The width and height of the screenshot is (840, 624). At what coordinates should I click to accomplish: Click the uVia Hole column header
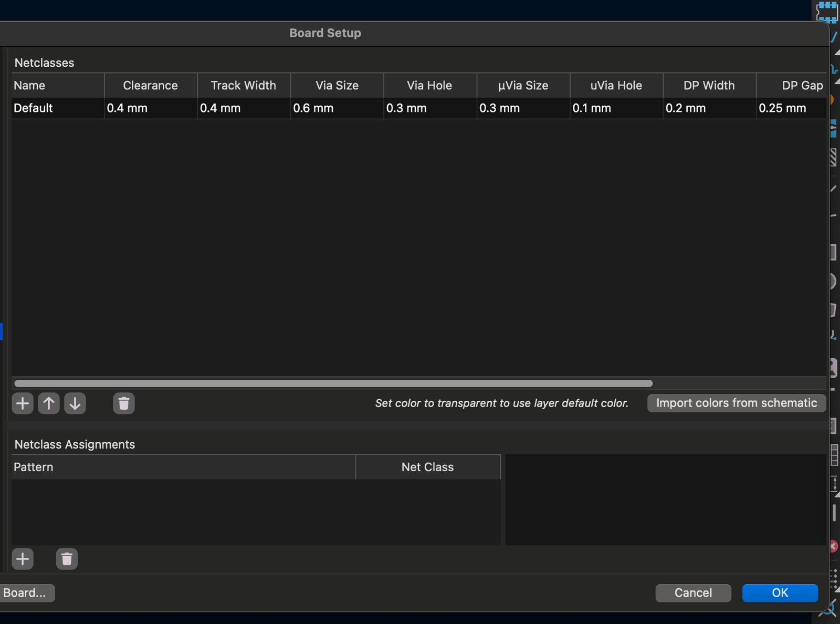click(x=616, y=85)
